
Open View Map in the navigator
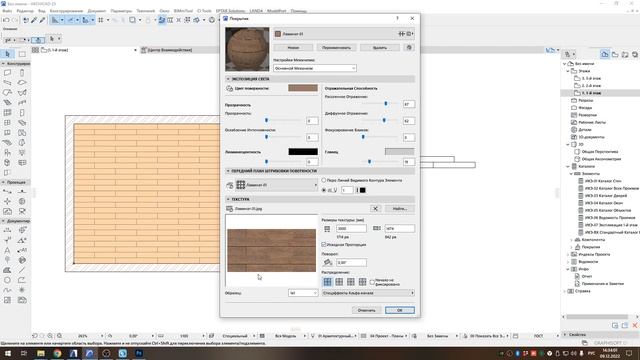click(x=615, y=54)
